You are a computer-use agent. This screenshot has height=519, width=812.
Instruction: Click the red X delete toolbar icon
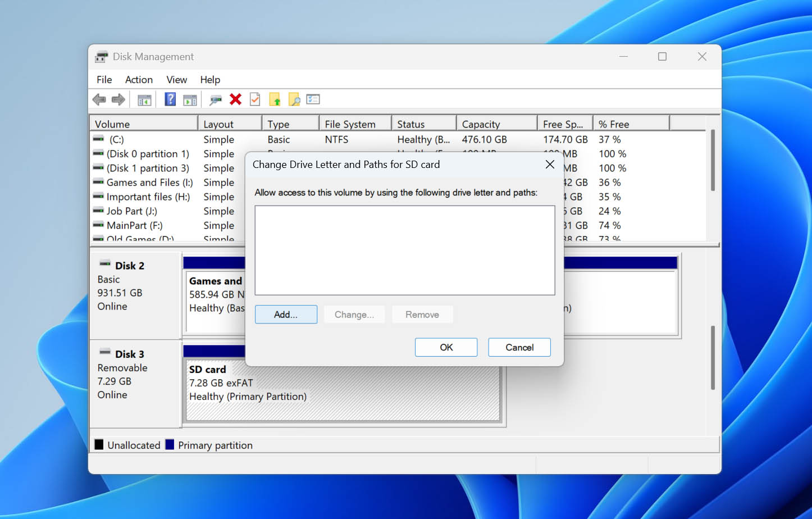click(235, 99)
